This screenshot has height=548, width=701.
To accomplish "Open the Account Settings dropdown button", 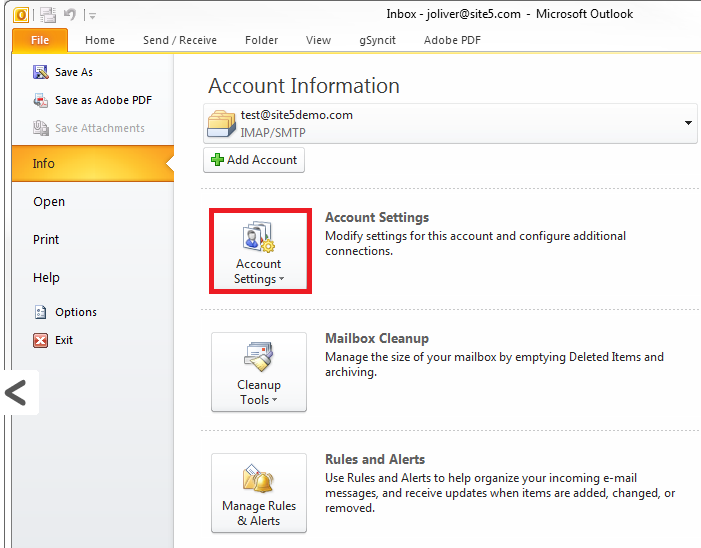I will click(x=258, y=251).
